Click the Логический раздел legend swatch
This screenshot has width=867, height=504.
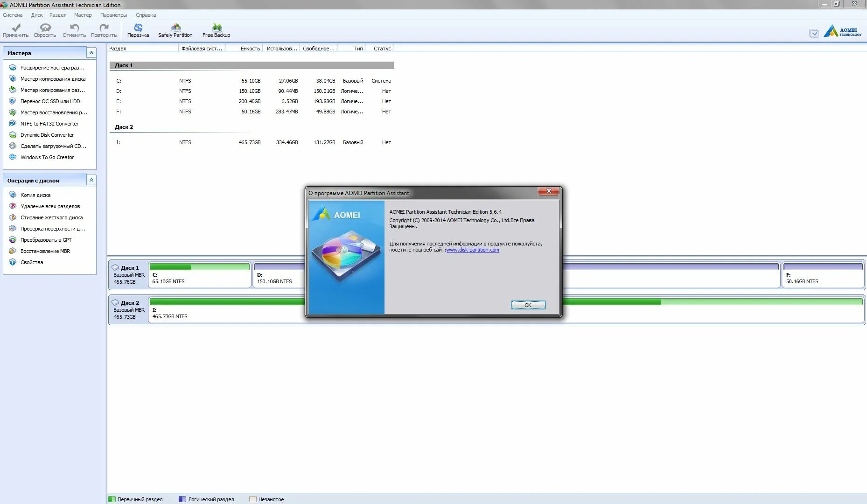coord(182,499)
